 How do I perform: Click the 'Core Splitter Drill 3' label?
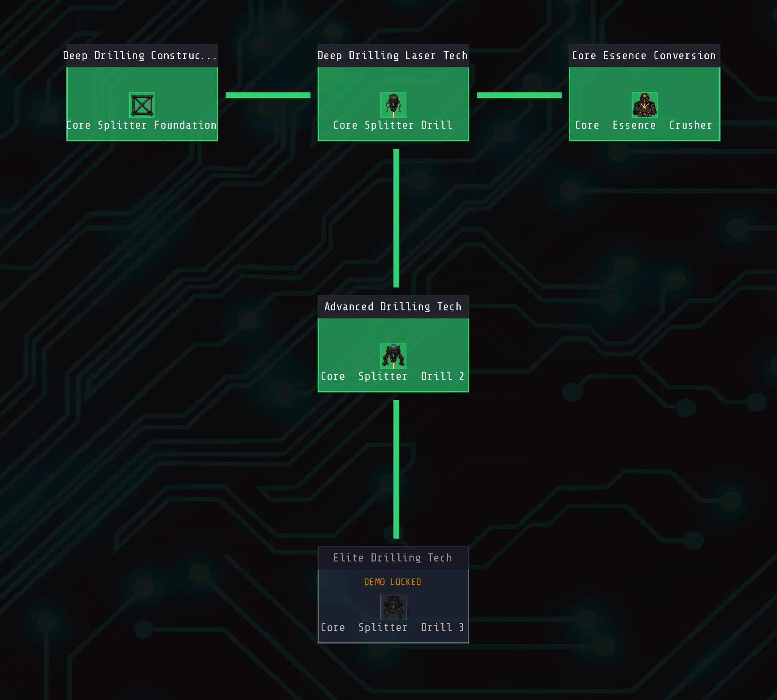[393, 627]
